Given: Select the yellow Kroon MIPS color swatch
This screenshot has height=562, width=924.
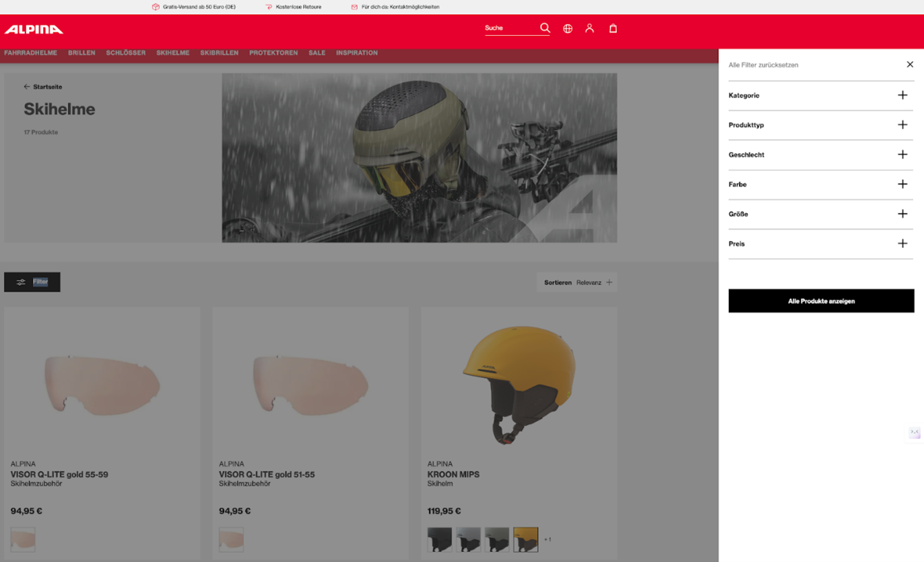Looking at the screenshot, I should pyautogui.click(x=526, y=540).
